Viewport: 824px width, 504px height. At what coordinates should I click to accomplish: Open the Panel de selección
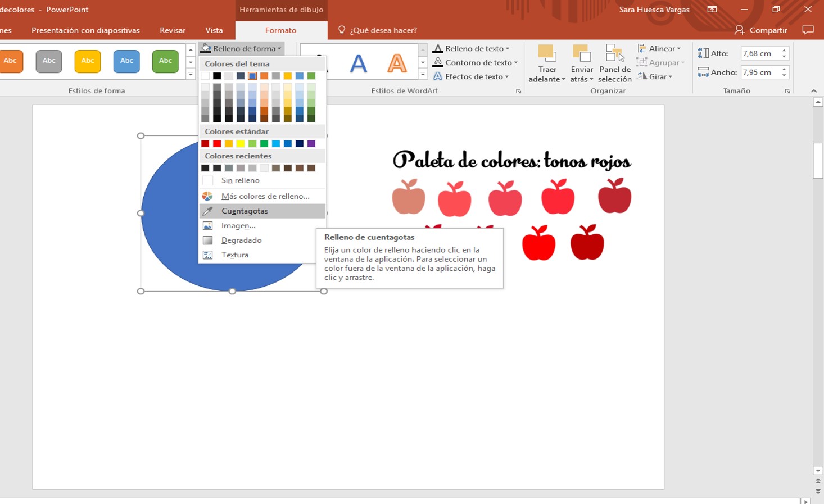614,62
